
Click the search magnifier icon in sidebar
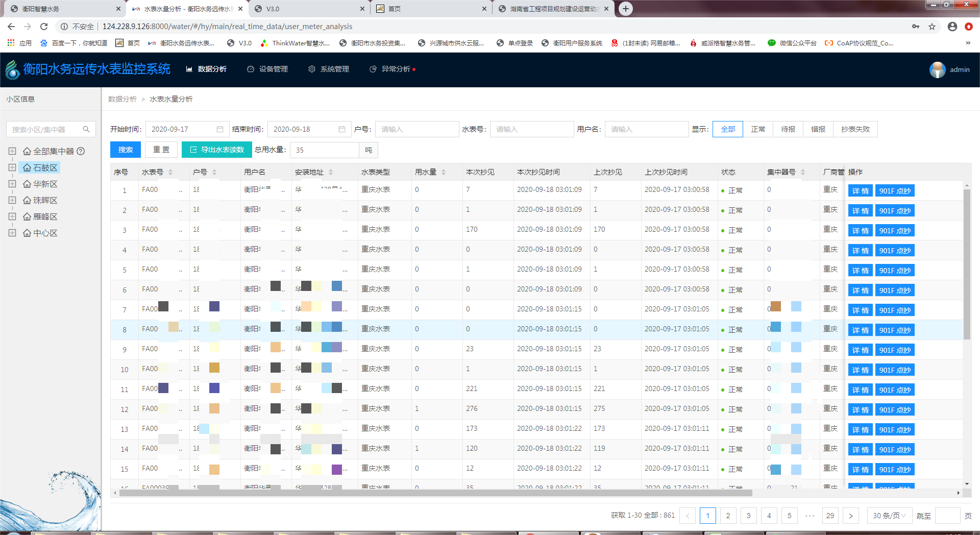click(x=86, y=129)
